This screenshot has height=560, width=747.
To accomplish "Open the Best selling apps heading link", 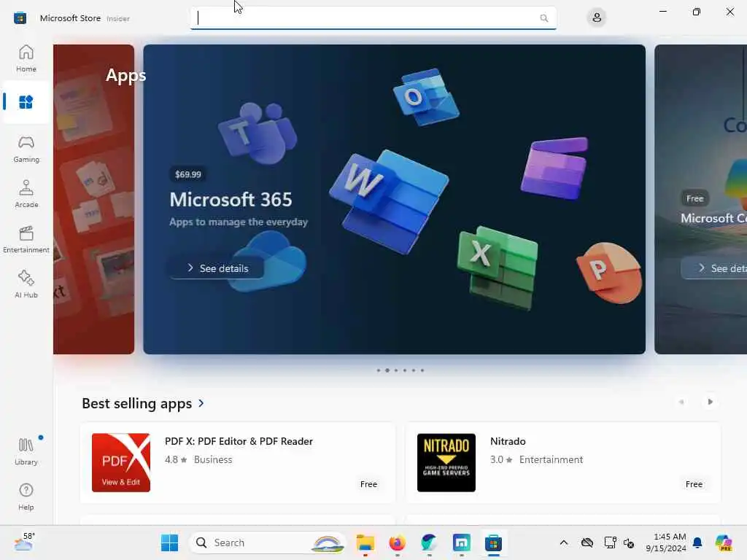I will point(136,403).
